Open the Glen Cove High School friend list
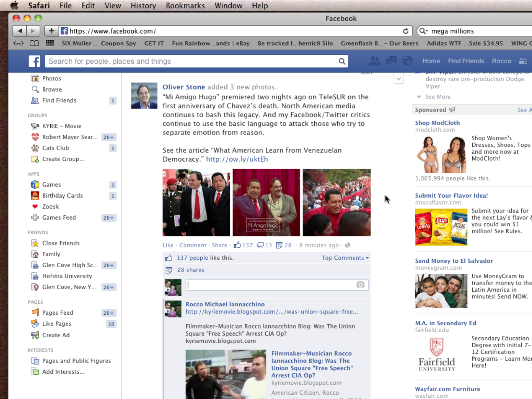This screenshot has height=399, width=532. 70,265
